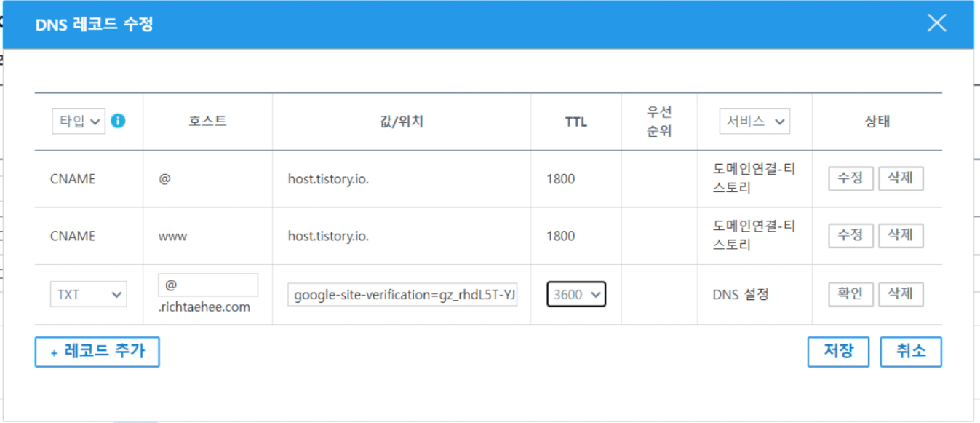Edit the www CNAME record with 수정
The width and height of the screenshot is (980, 423).
pyautogui.click(x=850, y=235)
